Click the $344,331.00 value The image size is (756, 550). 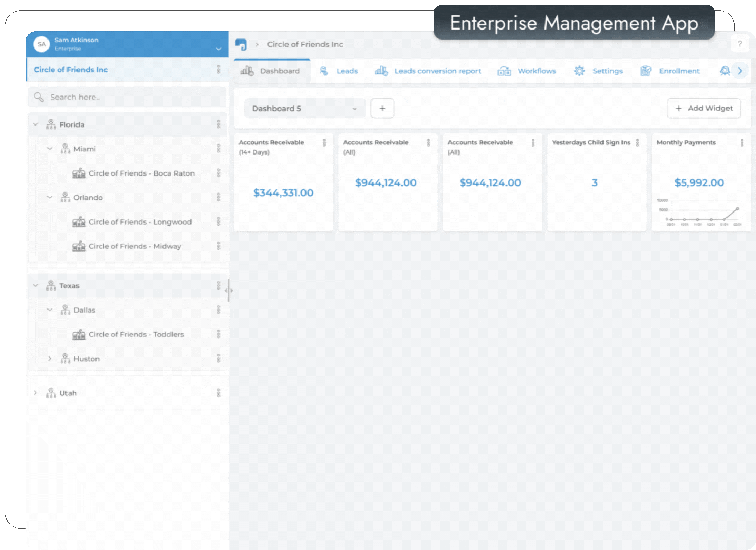(283, 193)
